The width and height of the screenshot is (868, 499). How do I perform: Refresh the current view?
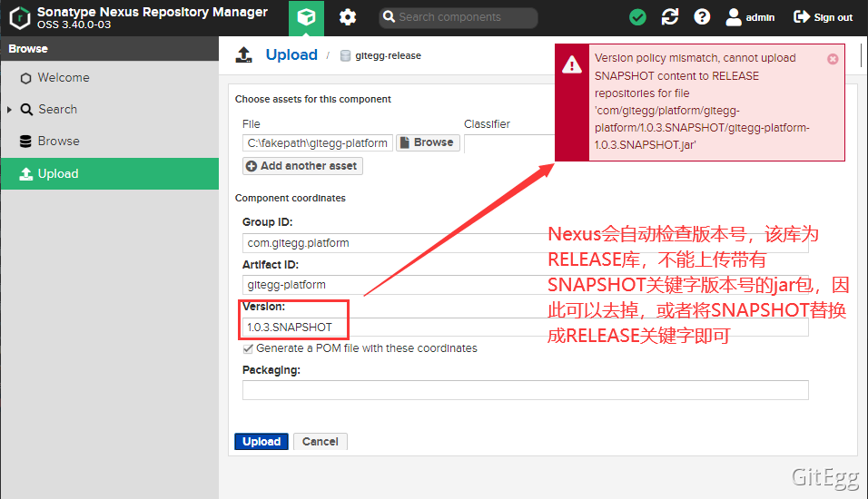670,17
